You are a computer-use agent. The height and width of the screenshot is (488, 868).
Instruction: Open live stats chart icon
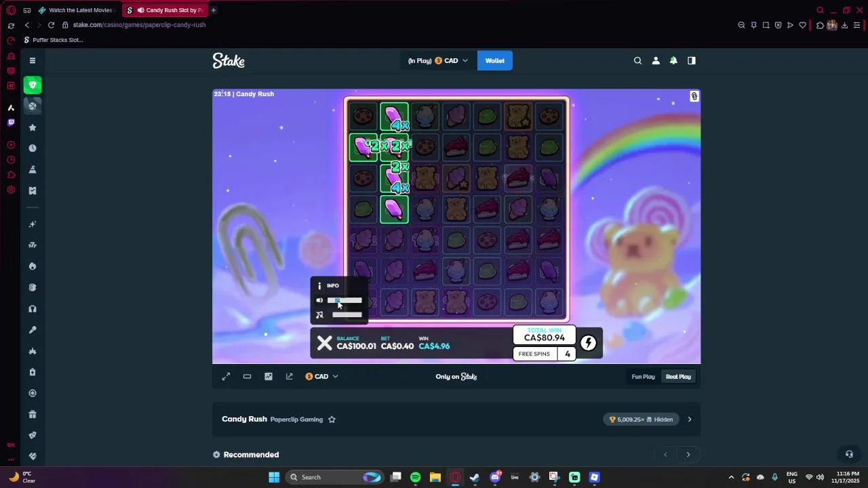point(269,376)
